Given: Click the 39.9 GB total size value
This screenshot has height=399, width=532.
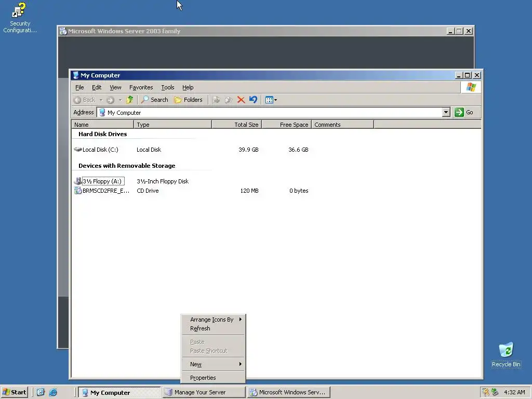Looking at the screenshot, I should click(x=248, y=150).
